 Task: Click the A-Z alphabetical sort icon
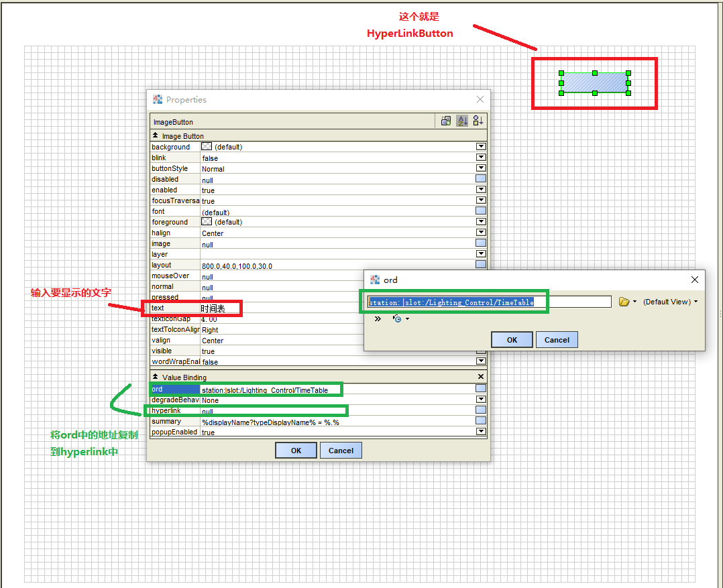462,121
